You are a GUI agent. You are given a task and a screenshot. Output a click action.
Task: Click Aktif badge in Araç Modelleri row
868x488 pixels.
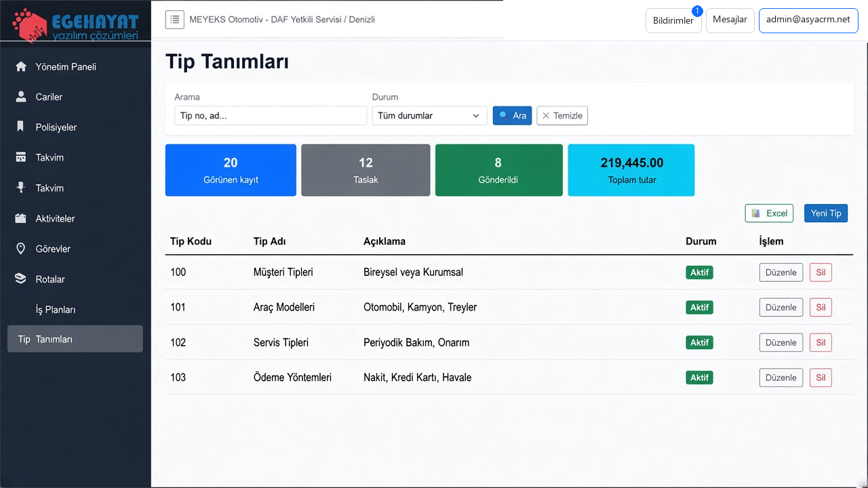pyautogui.click(x=700, y=307)
